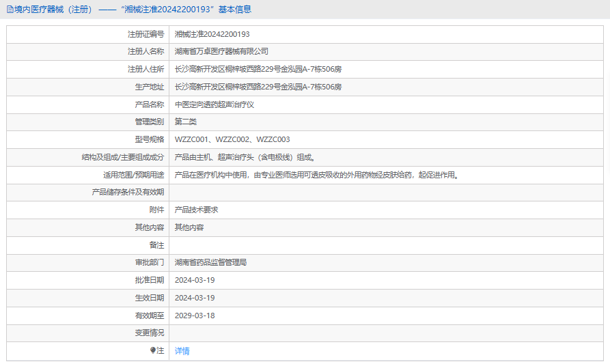
Task: Click attachment value 产品技术要求
Action: point(196,210)
